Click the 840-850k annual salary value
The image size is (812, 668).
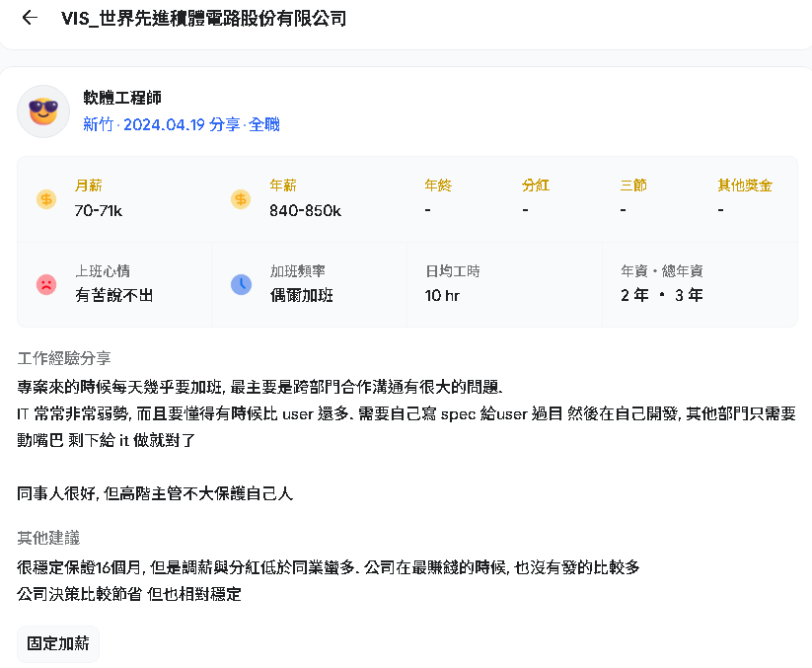pyautogui.click(x=305, y=211)
